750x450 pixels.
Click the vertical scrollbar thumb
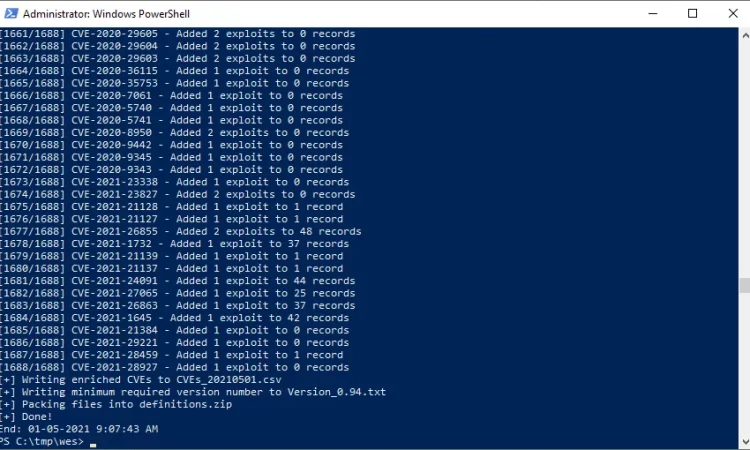745,285
